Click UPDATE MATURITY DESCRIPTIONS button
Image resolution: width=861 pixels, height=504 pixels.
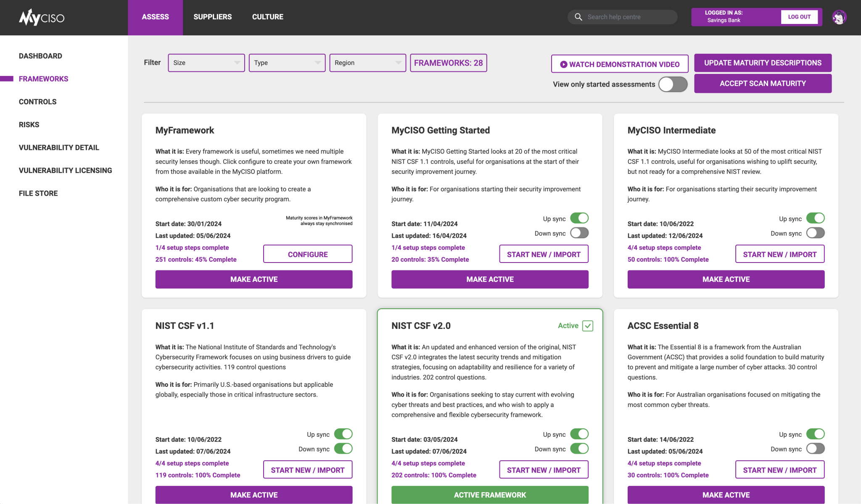(x=763, y=63)
